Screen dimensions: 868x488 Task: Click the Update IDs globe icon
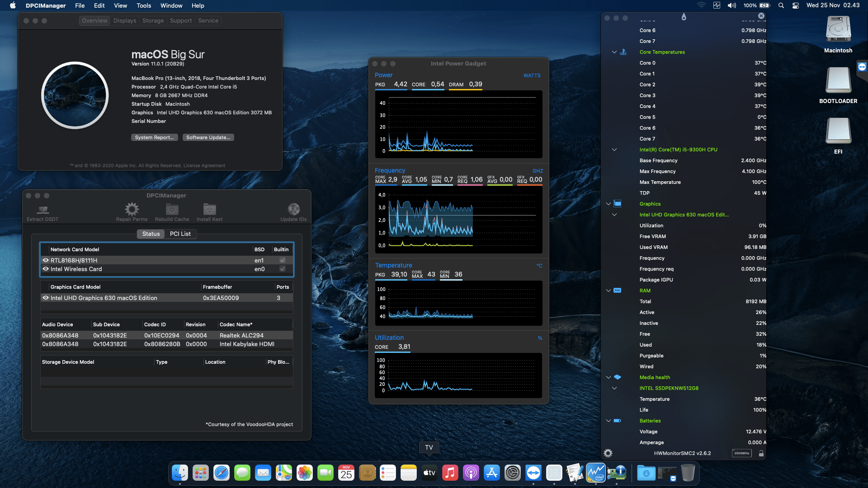(294, 210)
